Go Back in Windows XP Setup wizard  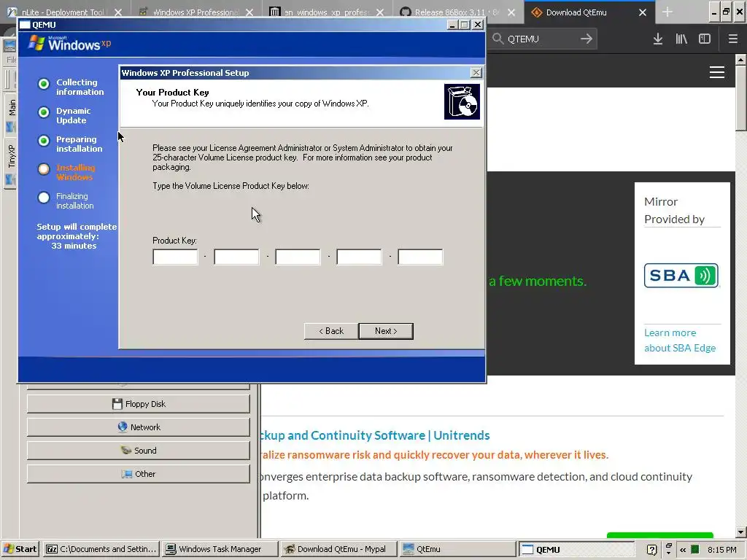(x=331, y=331)
